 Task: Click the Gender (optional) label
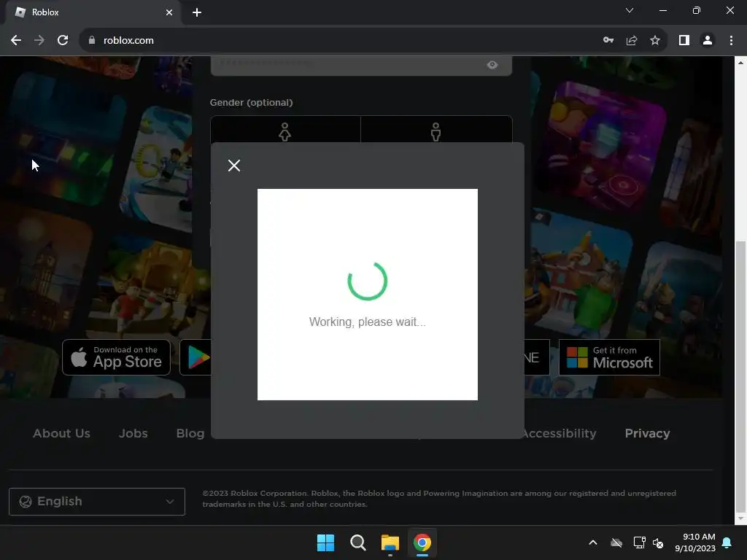251,102
